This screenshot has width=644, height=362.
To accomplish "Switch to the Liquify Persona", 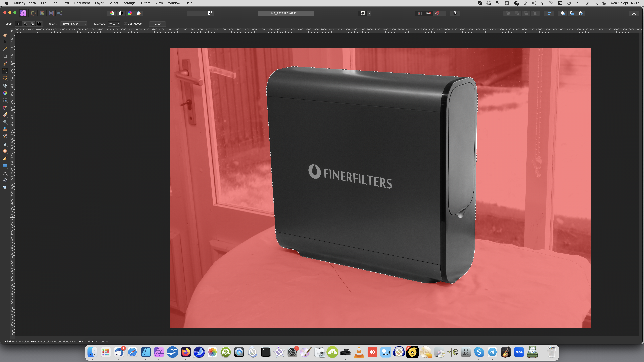I will point(33,13).
